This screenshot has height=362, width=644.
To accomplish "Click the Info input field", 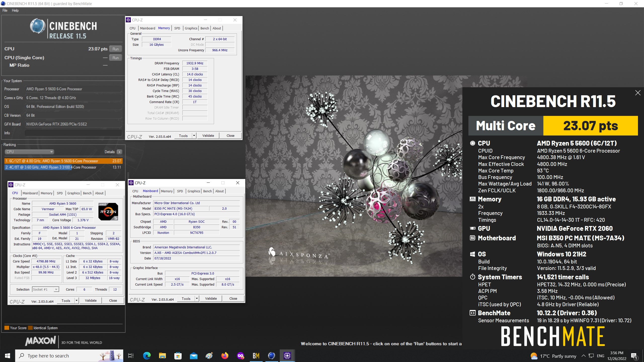I will (73, 133).
